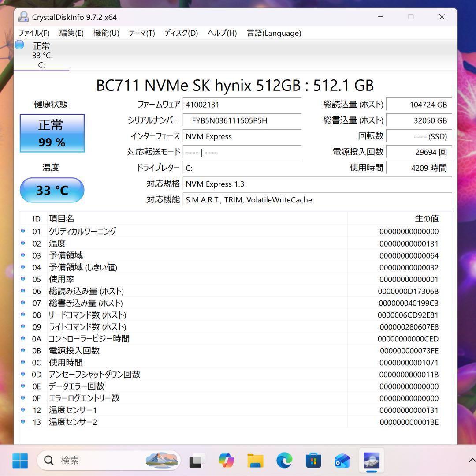This screenshot has width=476, height=476.
Task: Click the blue indicator next to the 温度 attribute
Action: click(x=23, y=243)
